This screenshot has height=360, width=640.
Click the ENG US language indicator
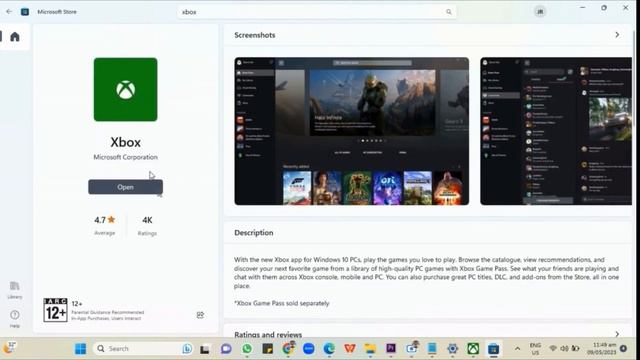point(535,349)
